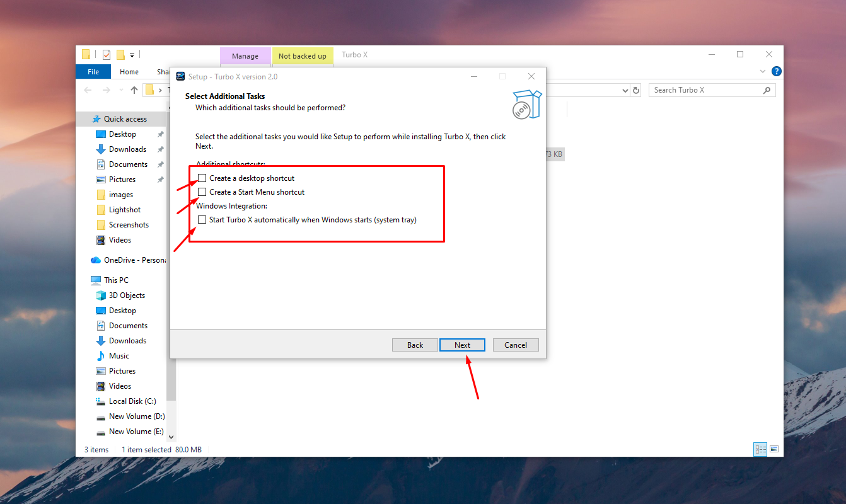The image size is (846, 504).
Task: Open the File menu in File Explorer
Action: (93, 72)
